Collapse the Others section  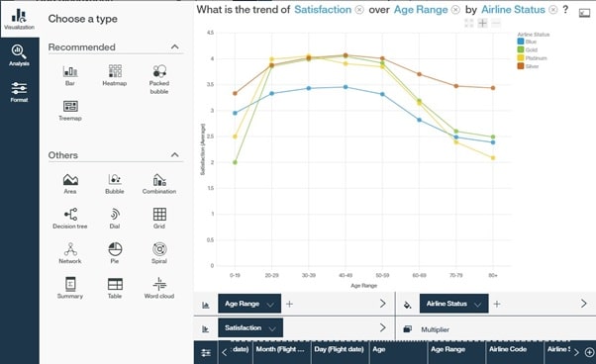tap(175, 155)
